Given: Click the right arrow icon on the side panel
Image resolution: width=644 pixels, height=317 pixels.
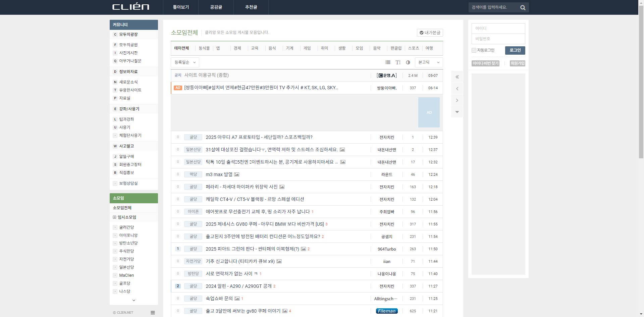Looking at the screenshot, I should (x=457, y=100).
